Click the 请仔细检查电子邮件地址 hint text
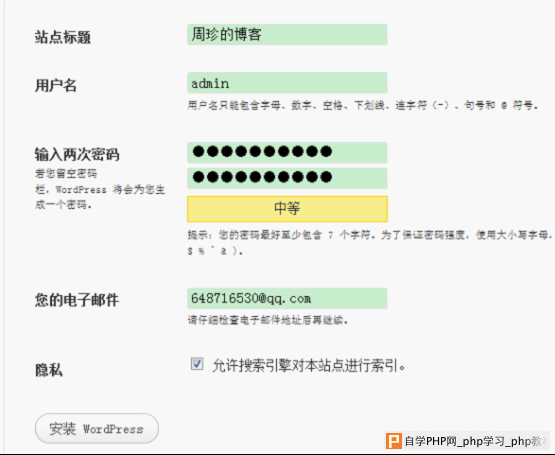555x455 pixels. click(x=268, y=320)
